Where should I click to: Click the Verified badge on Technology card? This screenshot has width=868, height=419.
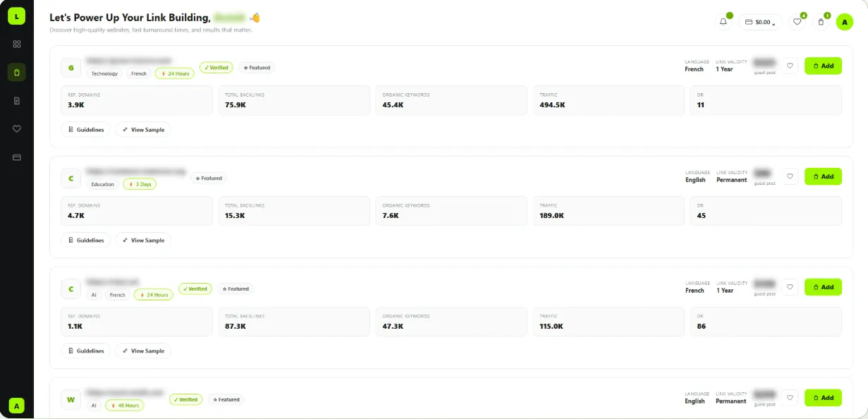tap(216, 68)
